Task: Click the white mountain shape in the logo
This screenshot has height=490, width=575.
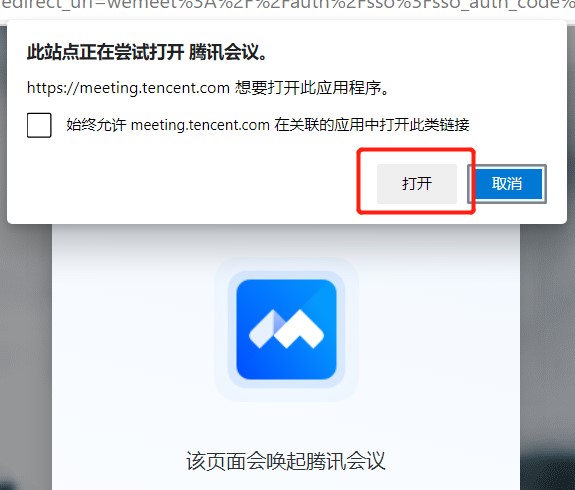Action: (x=299, y=329)
